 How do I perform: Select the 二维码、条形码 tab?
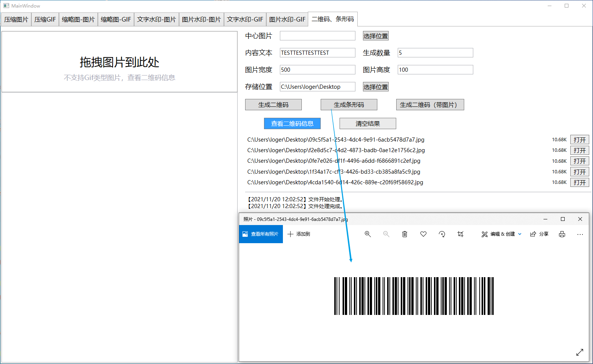point(333,19)
